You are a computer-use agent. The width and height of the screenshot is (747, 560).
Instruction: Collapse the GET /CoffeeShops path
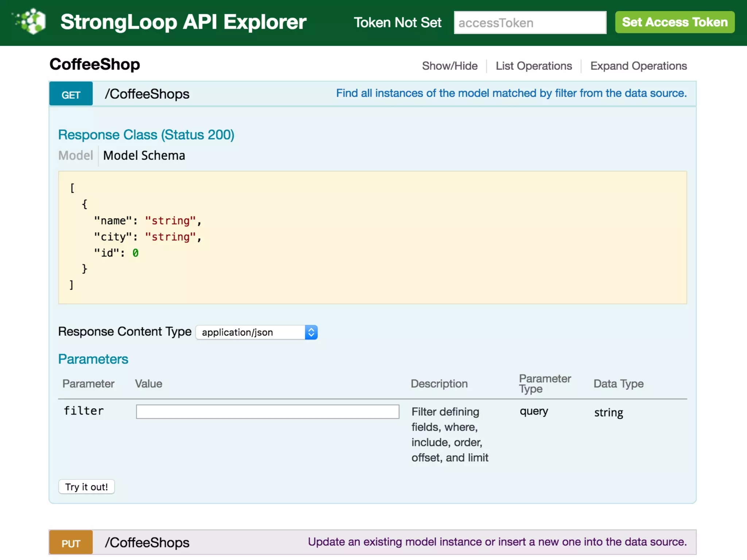click(x=147, y=94)
